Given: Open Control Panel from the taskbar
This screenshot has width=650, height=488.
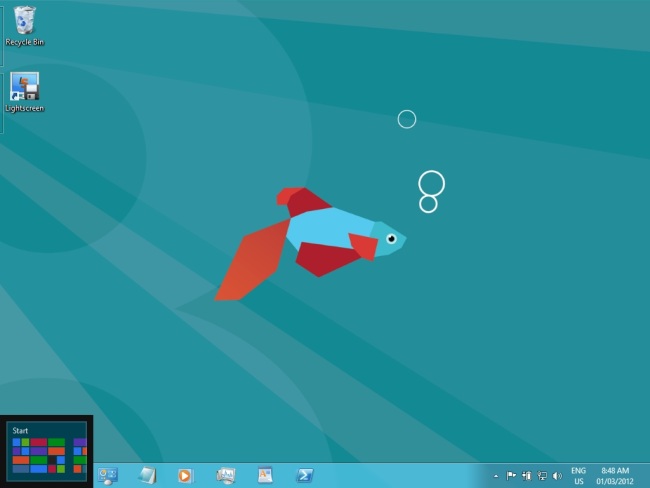Looking at the screenshot, I should tap(108, 475).
